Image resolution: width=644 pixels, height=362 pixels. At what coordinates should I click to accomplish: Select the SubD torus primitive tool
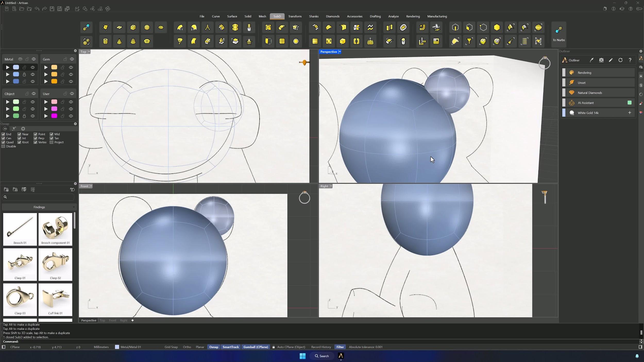click(x=147, y=41)
